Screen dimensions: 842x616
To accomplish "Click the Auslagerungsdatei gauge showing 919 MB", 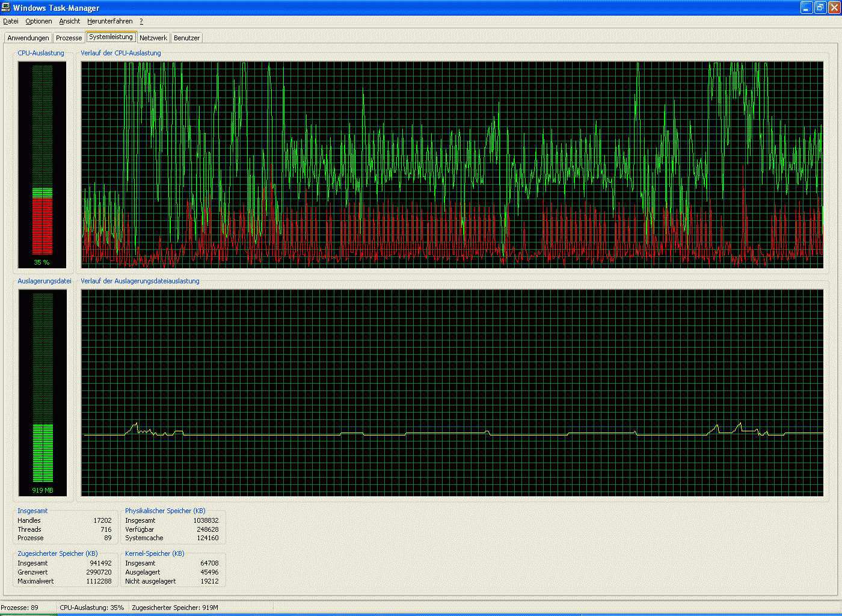I will [42, 392].
